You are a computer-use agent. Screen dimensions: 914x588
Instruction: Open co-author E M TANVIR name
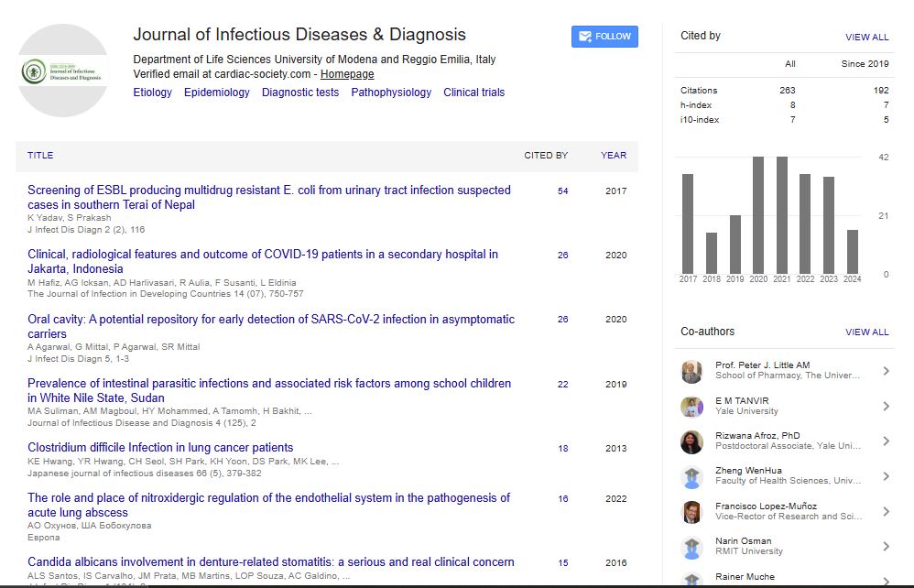(742, 400)
